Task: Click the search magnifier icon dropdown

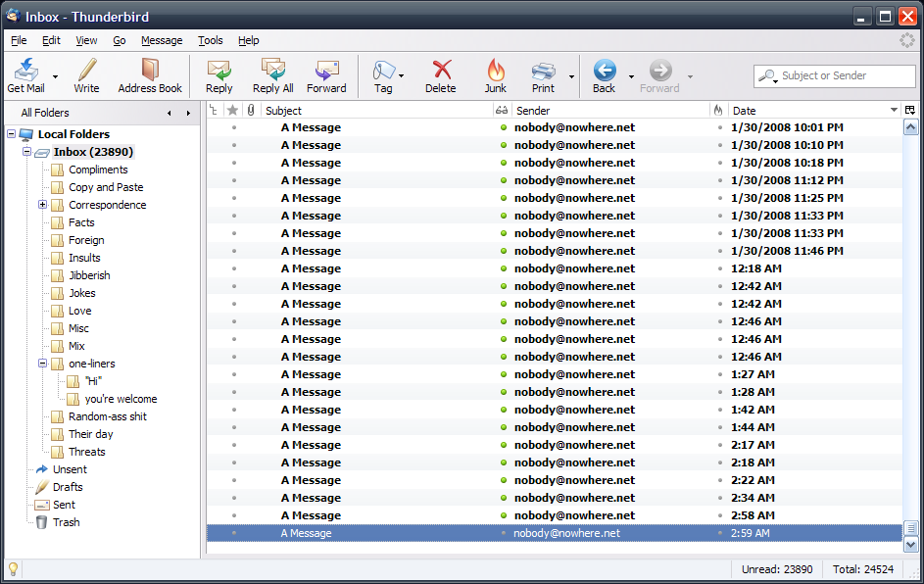Action: tap(767, 76)
